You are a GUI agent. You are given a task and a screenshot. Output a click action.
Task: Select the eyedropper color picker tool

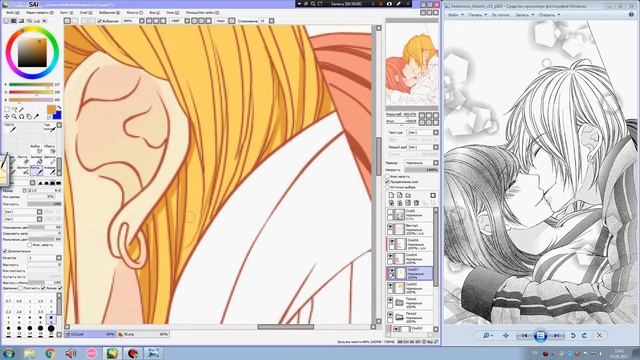pos(36,117)
